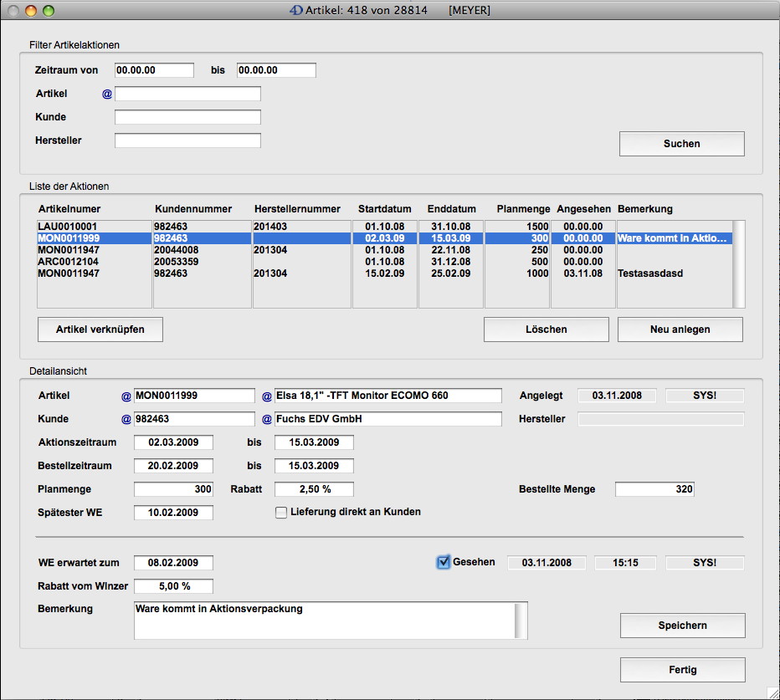
Task: Select the LAU0010001 row in the actions list
Action: point(67,227)
